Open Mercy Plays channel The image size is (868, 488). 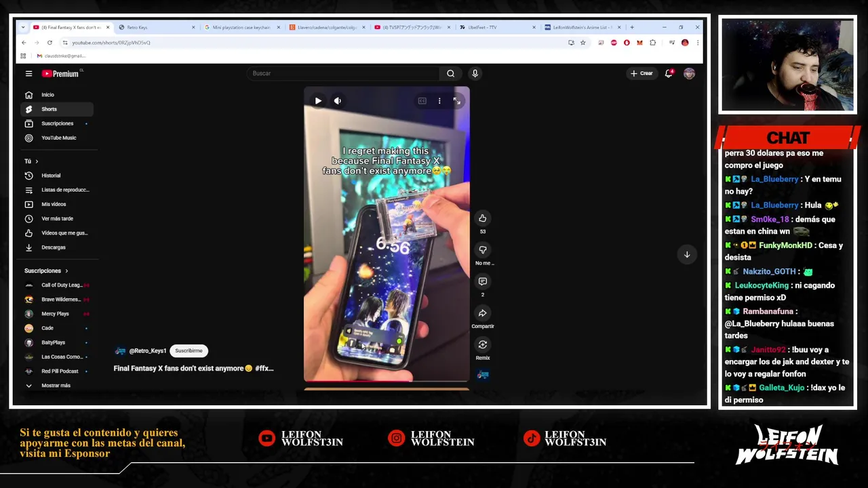click(57, 314)
